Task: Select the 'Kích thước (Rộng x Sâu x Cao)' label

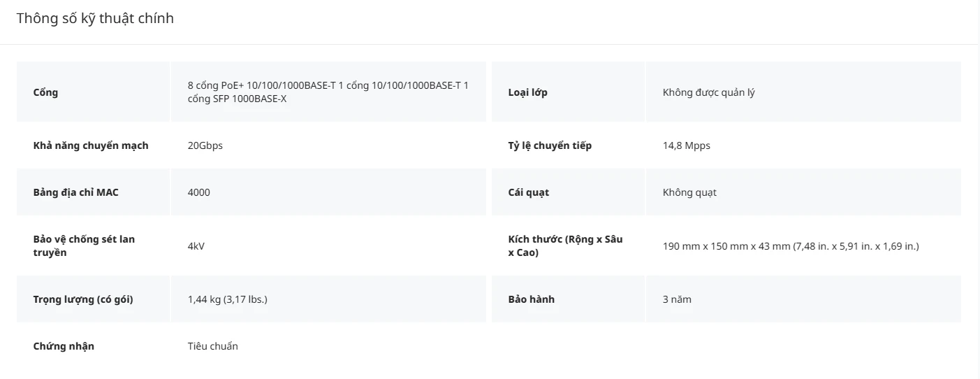Action: tap(566, 245)
